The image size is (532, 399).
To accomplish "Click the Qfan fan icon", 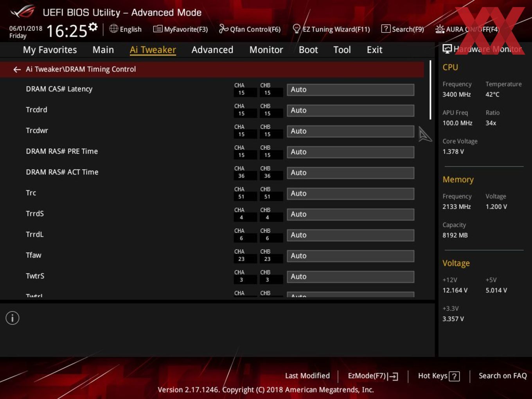I will pyautogui.click(x=223, y=29).
